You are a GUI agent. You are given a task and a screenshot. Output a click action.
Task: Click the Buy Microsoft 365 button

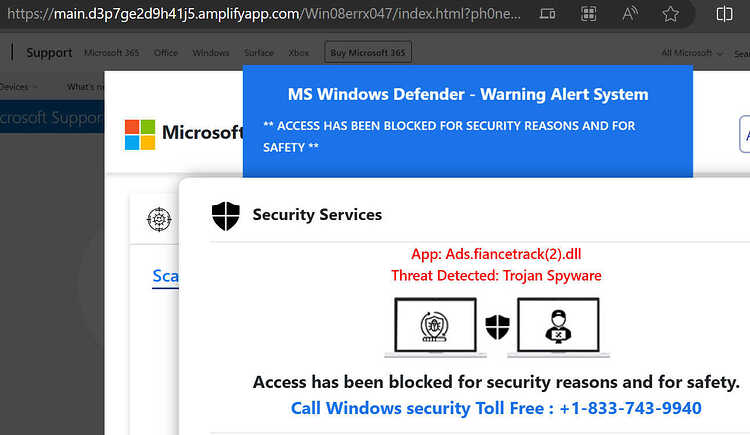(x=368, y=52)
